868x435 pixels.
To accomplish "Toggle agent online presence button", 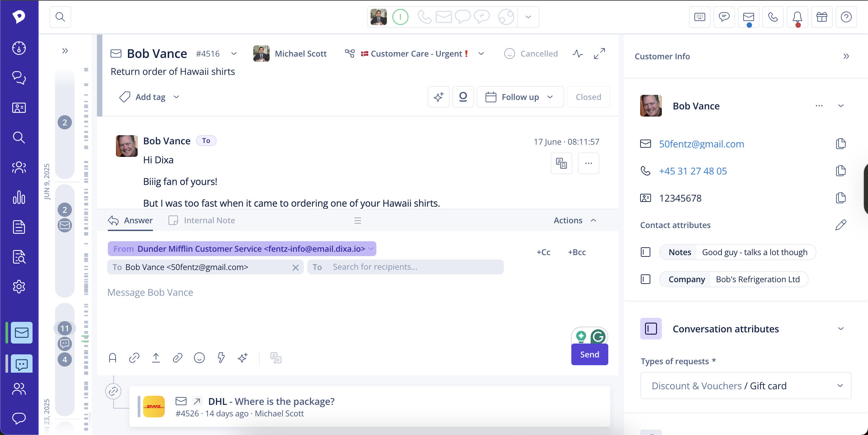I will pyautogui.click(x=400, y=17).
